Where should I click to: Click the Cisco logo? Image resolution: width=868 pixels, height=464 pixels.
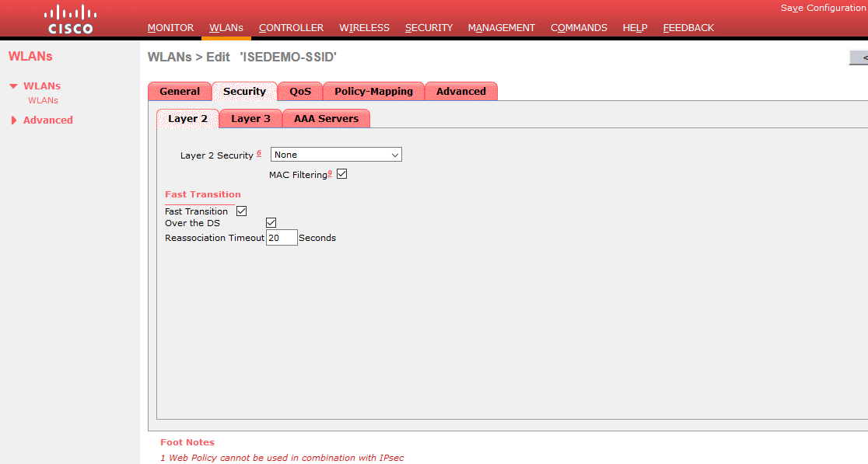click(70, 19)
